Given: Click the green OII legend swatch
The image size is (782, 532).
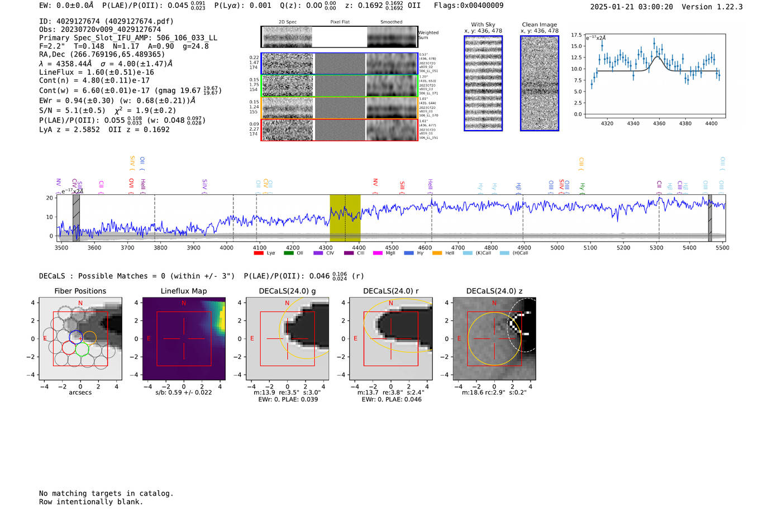Looking at the screenshot, I should pyautogui.click(x=288, y=253).
